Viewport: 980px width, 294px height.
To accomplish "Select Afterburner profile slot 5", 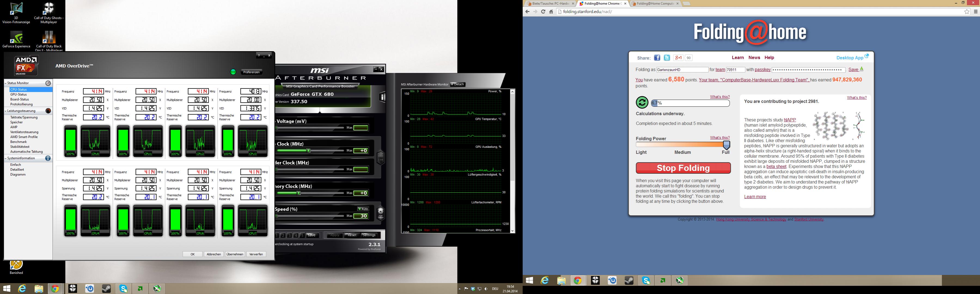I will pyautogui.click(x=303, y=235).
